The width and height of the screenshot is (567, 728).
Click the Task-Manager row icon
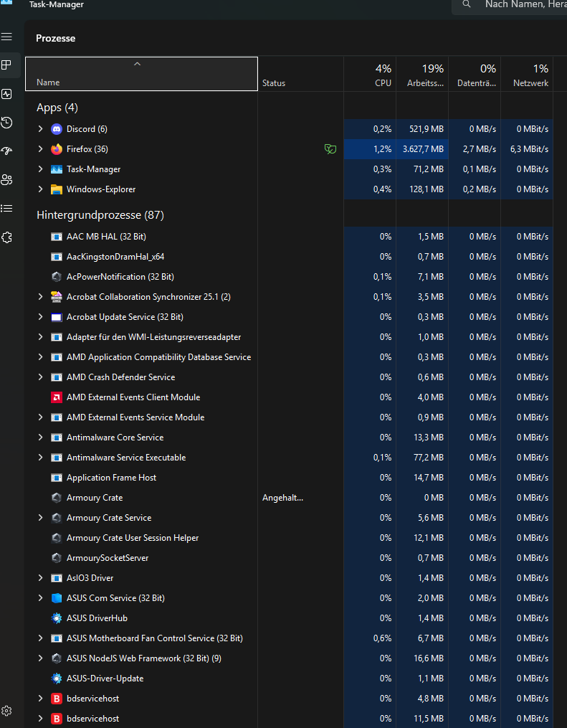coord(57,169)
